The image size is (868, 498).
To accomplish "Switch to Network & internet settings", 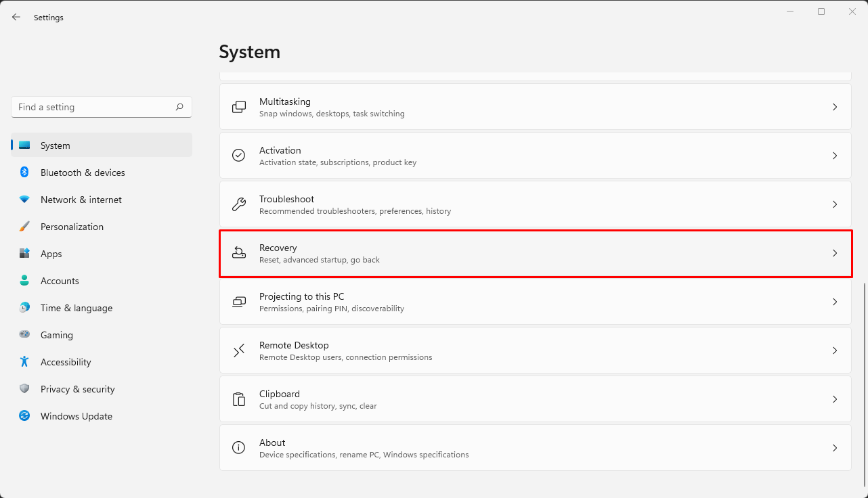I will click(x=81, y=200).
